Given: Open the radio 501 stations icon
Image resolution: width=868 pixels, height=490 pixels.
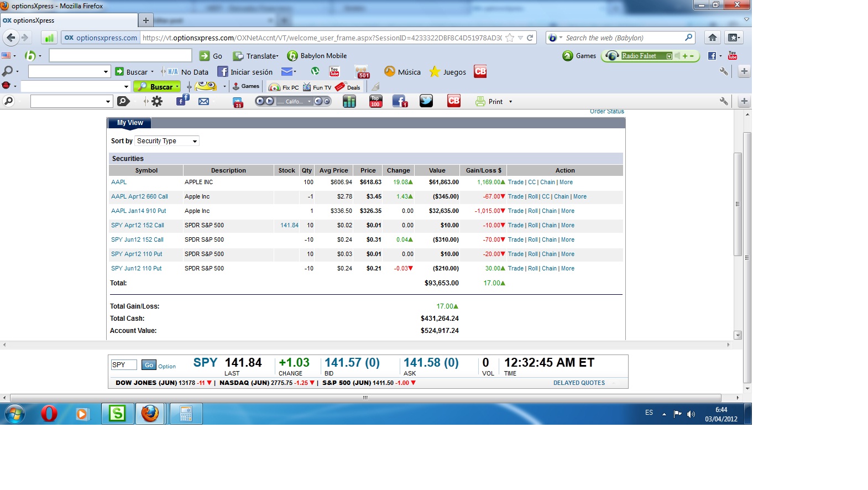Looking at the screenshot, I should (362, 72).
